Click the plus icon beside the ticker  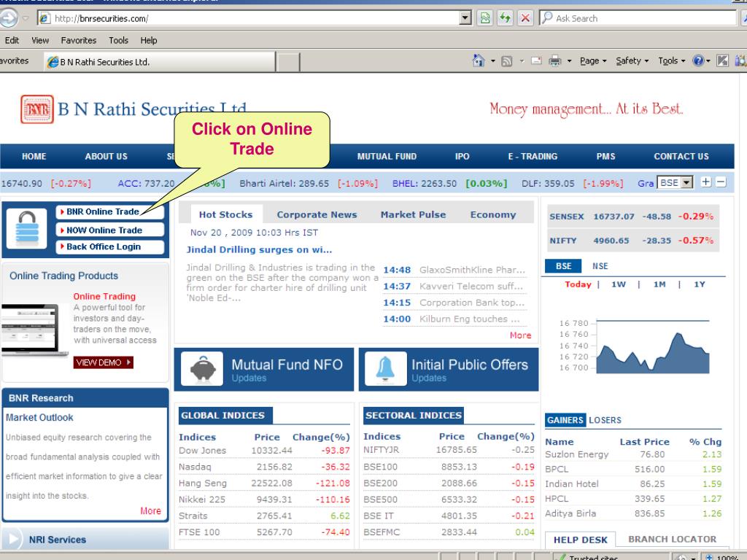coord(706,182)
